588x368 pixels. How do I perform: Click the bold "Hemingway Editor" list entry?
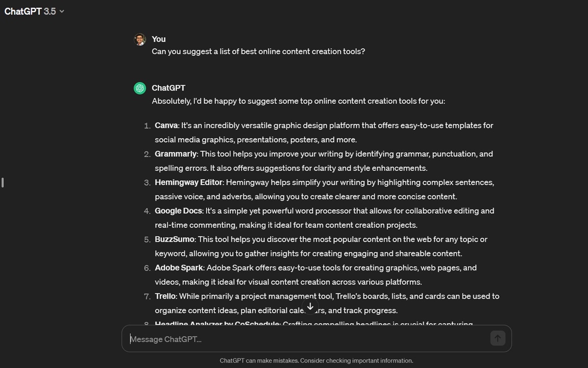click(189, 182)
